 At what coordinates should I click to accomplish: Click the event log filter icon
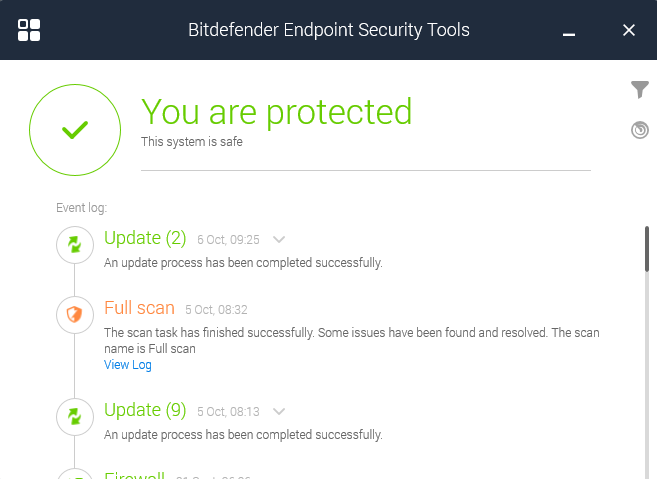pos(640,90)
